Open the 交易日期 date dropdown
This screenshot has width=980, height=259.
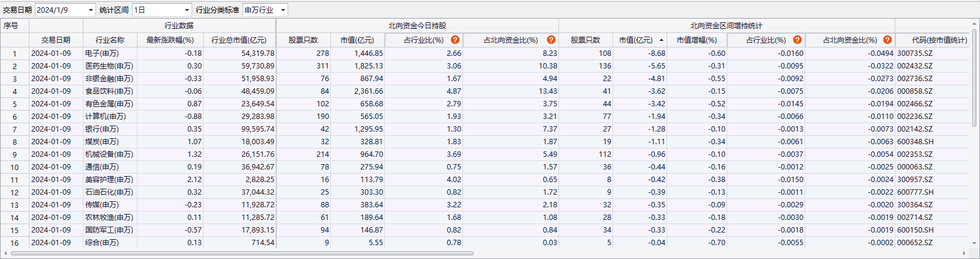click(91, 10)
